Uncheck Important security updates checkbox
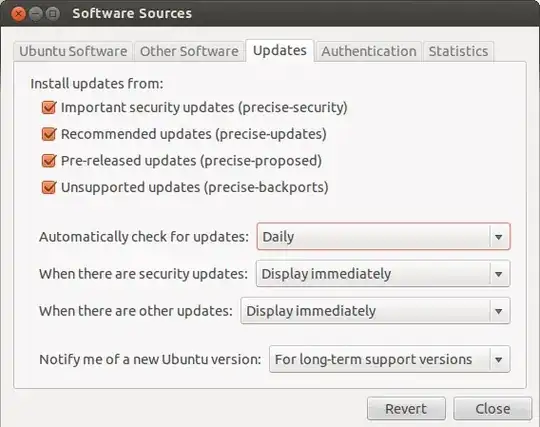The height and width of the screenshot is (427, 540). 49,107
